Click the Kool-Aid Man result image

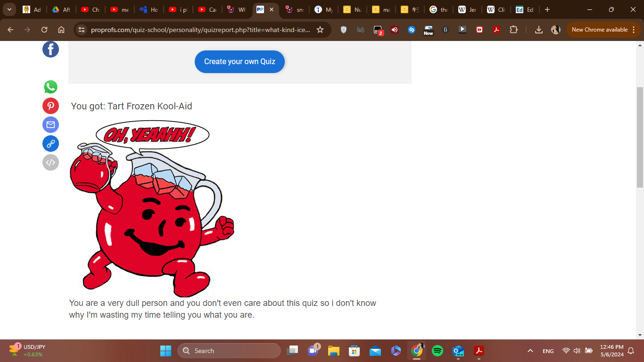tap(152, 208)
